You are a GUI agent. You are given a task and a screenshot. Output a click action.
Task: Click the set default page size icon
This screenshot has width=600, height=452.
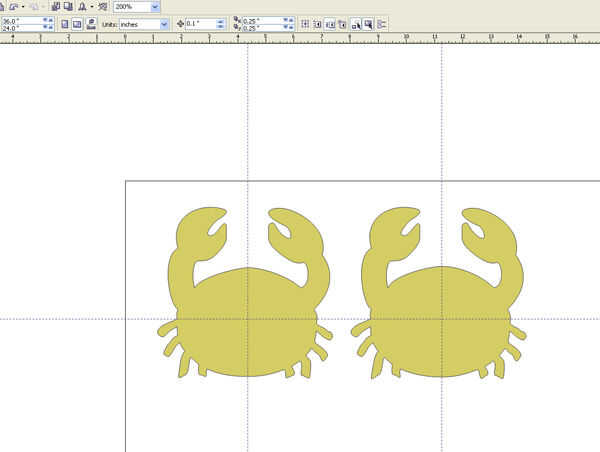[91, 24]
